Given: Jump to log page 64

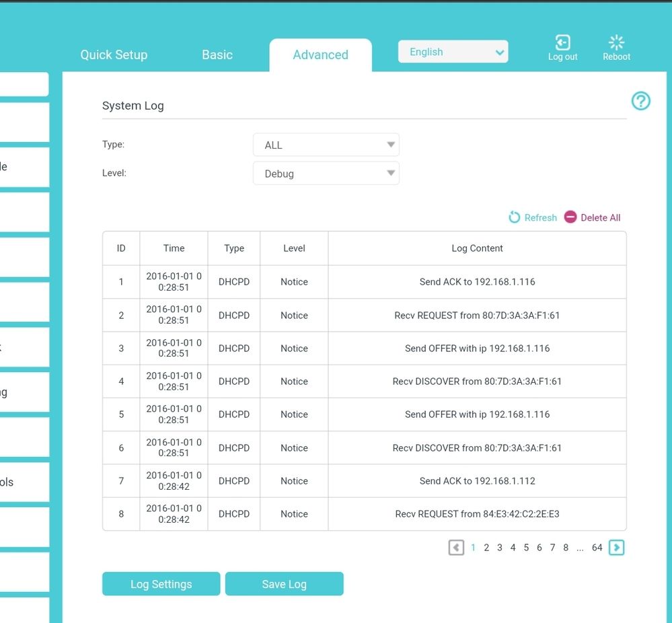Looking at the screenshot, I should (597, 548).
